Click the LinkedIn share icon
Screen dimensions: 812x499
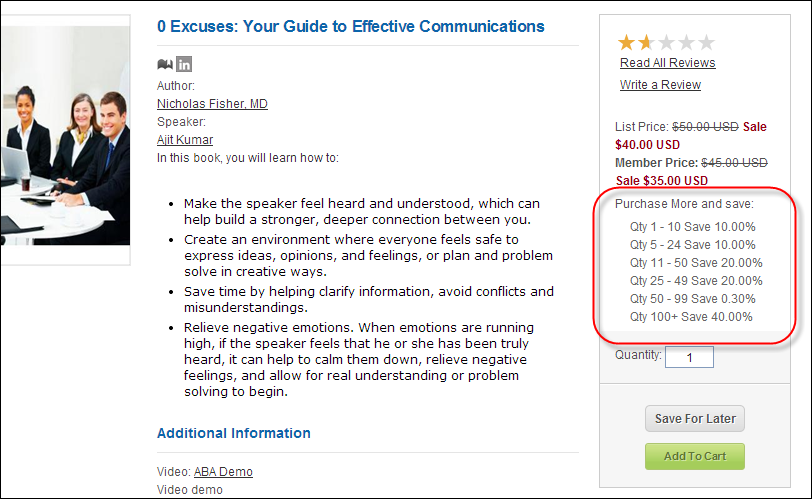point(184,64)
